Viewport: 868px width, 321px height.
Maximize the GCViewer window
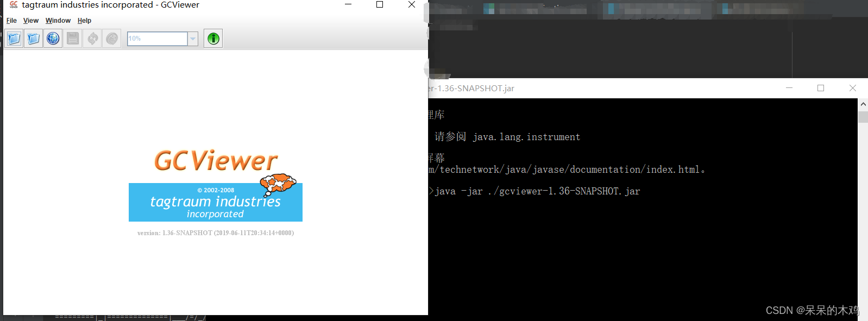[x=380, y=5]
